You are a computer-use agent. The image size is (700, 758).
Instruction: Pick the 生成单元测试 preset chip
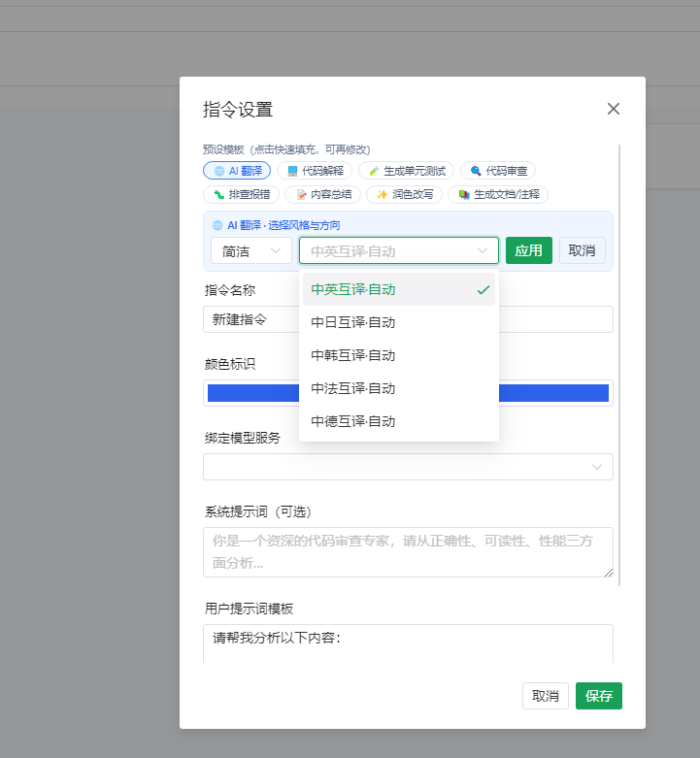point(406,171)
